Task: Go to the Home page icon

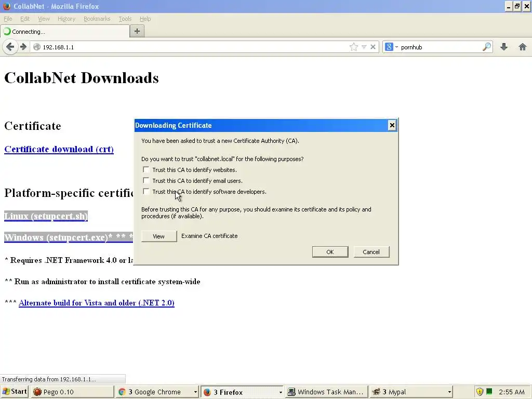Action: point(523,47)
